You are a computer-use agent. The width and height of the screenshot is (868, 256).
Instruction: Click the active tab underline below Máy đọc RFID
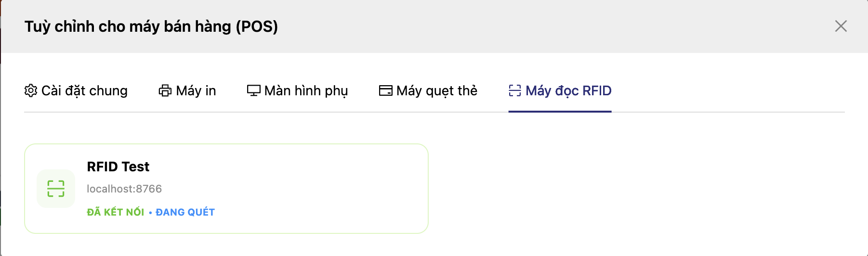coord(560,111)
